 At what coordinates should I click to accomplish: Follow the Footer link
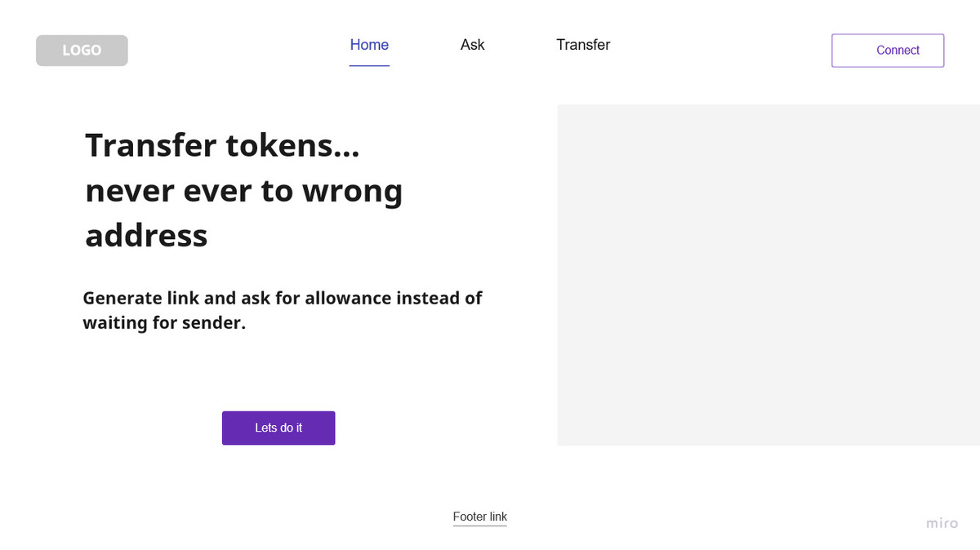pos(480,517)
